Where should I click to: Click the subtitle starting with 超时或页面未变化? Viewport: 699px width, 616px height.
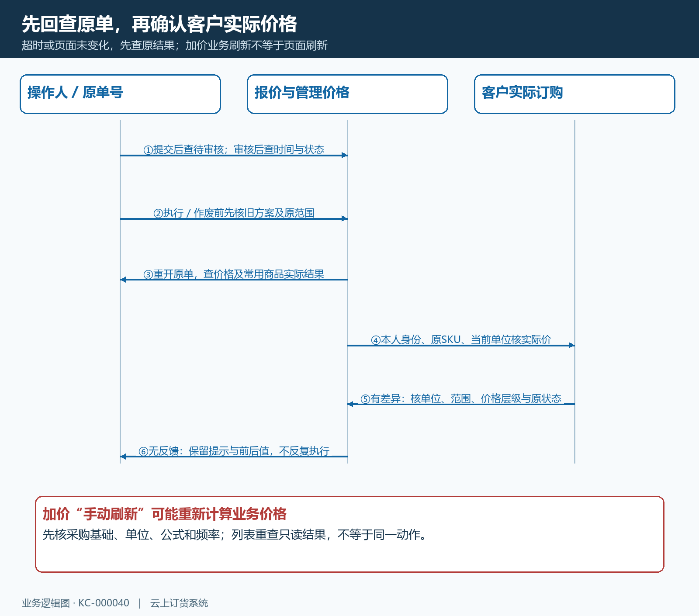coord(175,45)
